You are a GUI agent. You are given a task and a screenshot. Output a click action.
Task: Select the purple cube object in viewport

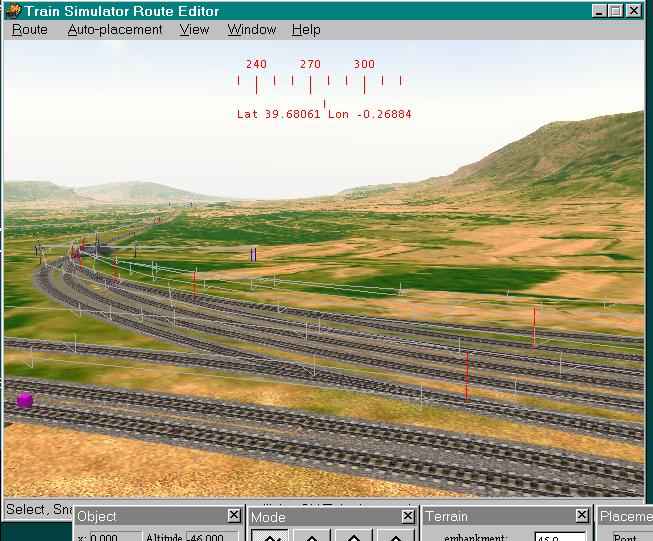click(x=25, y=400)
